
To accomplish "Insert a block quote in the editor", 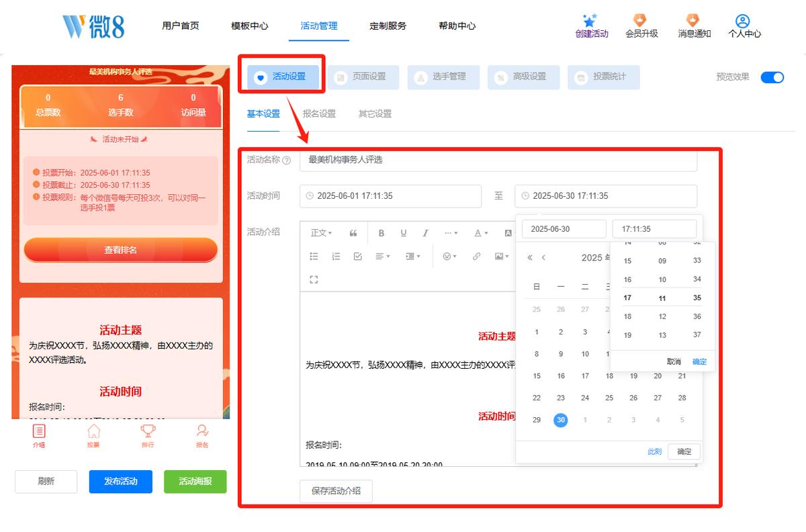I will [353, 233].
